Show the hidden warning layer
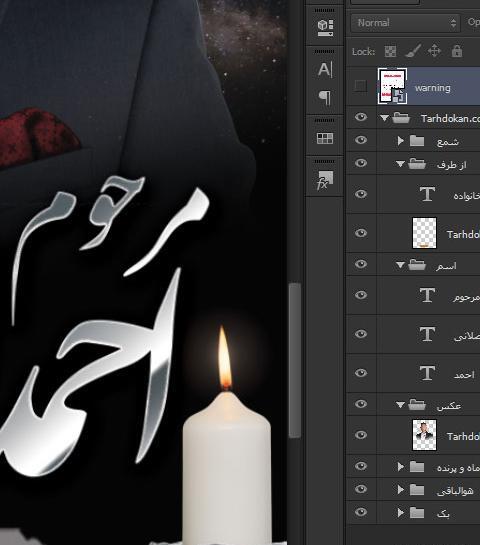The width and height of the screenshot is (480, 545). pyautogui.click(x=360, y=86)
